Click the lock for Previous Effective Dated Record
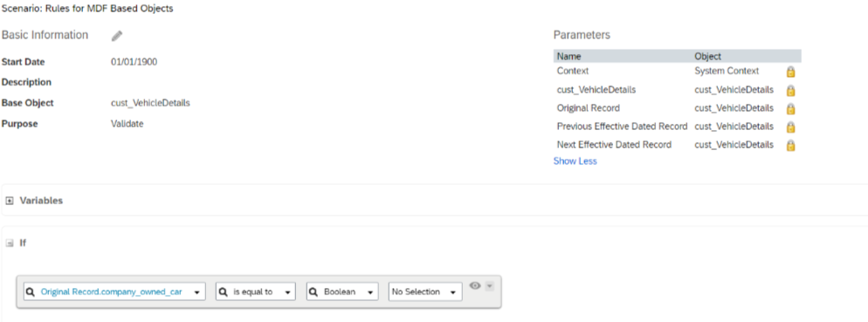Viewport: 868px width, 322px height. click(790, 127)
